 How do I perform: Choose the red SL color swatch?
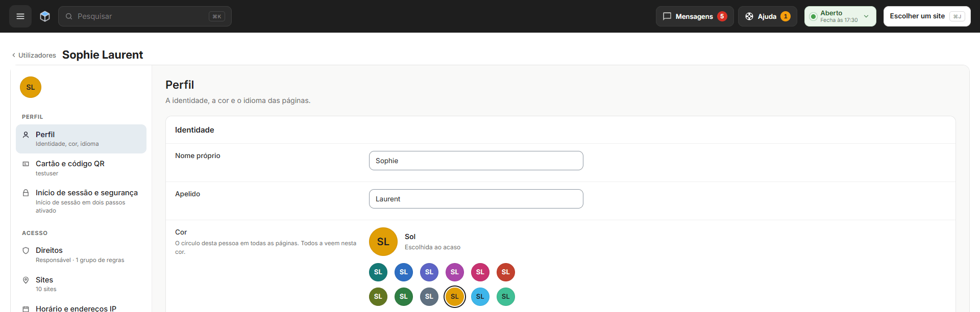506,272
